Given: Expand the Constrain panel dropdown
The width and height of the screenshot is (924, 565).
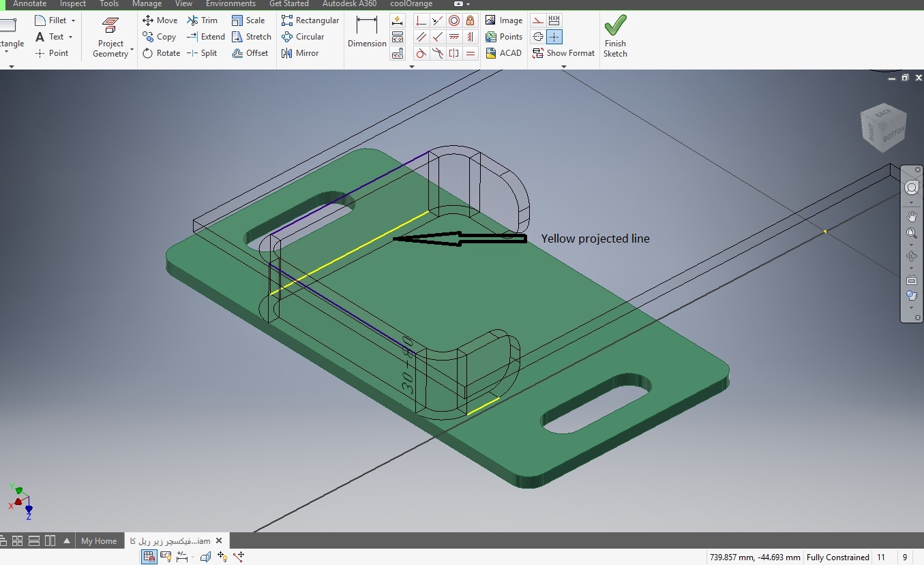Looking at the screenshot, I should pos(411,66).
